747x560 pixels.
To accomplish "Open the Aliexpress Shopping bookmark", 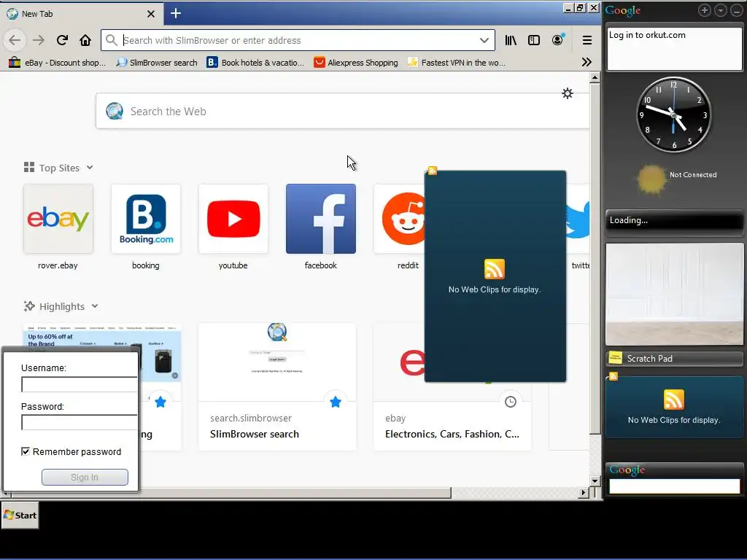I will (x=356, y=63).
